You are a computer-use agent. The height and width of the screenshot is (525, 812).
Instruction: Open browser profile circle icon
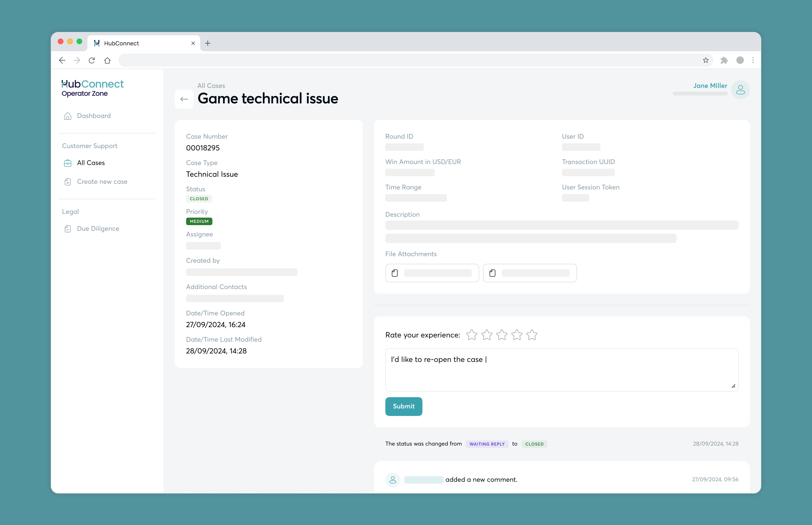[x=740, y=60]
